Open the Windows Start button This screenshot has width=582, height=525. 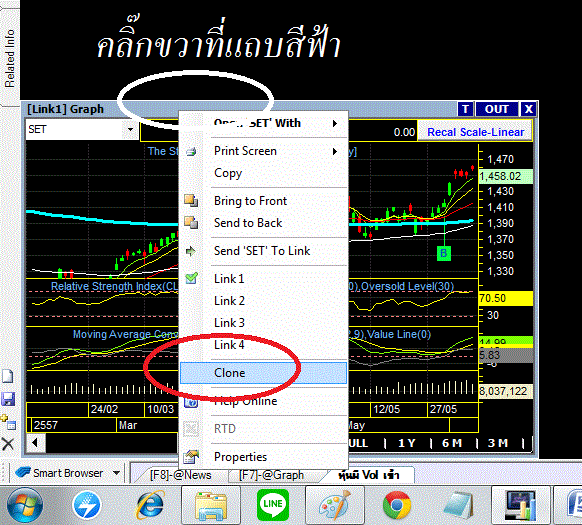pyautogui.click(x=25, y=505)
